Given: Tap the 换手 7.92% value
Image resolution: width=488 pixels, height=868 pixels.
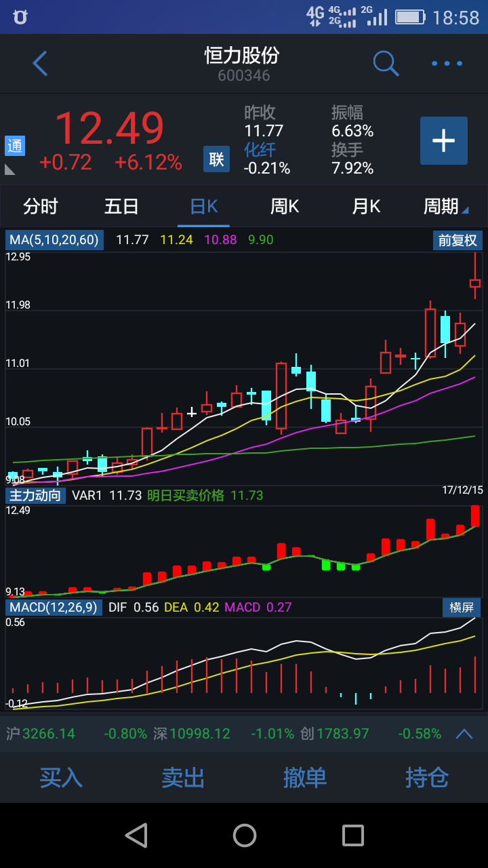Looking at the screenshot, I should point(352,167).
